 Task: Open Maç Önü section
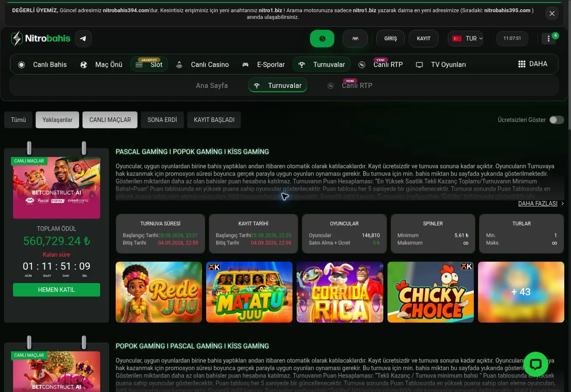coord(101,65)
